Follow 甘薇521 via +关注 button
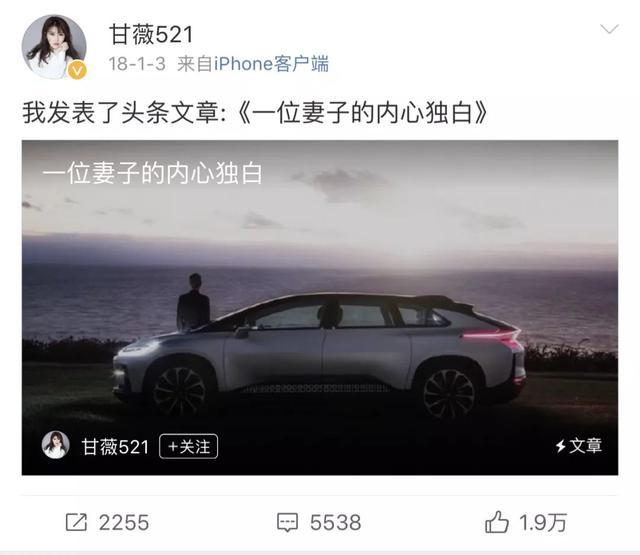This screenshot has width=640, height=555. point(189,446)
